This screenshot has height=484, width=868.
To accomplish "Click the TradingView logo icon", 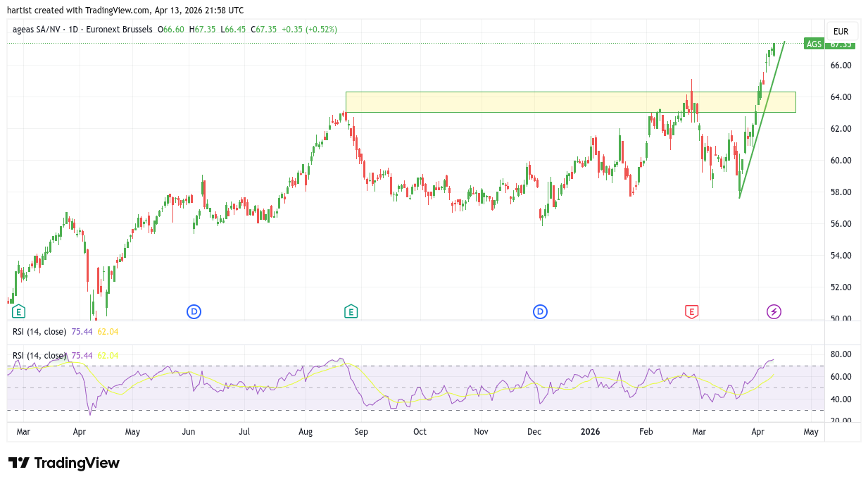I will [19, 463].
